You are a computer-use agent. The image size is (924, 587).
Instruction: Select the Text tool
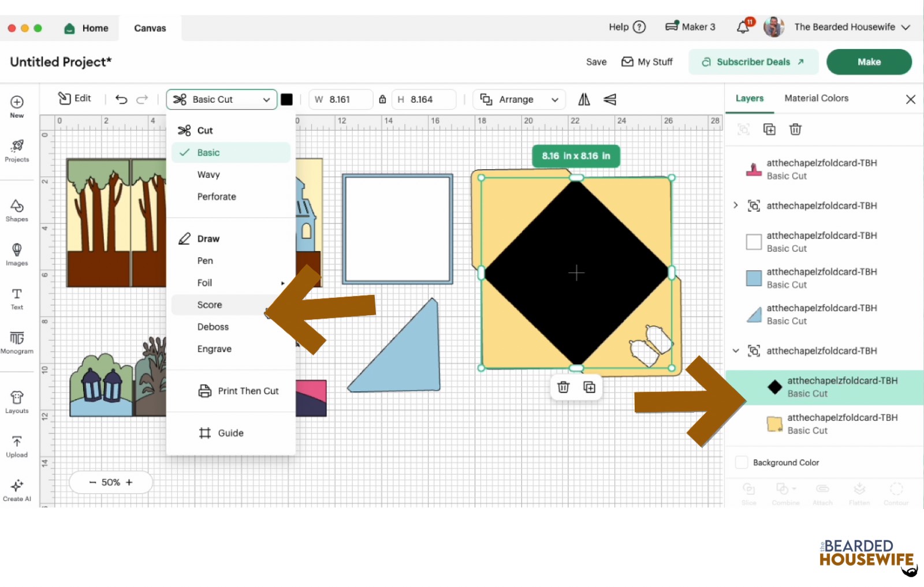pyautogui.click(x=16, y=298)
